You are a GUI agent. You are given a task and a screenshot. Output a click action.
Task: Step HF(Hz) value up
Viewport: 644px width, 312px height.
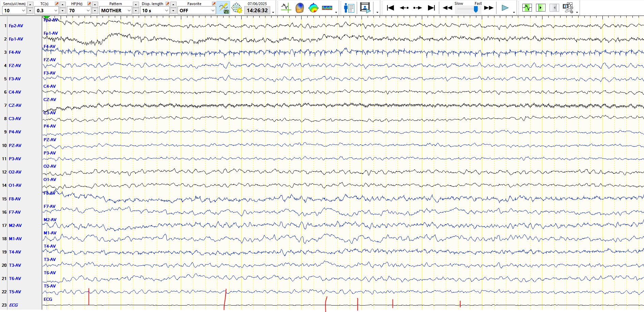pos(95,4)
